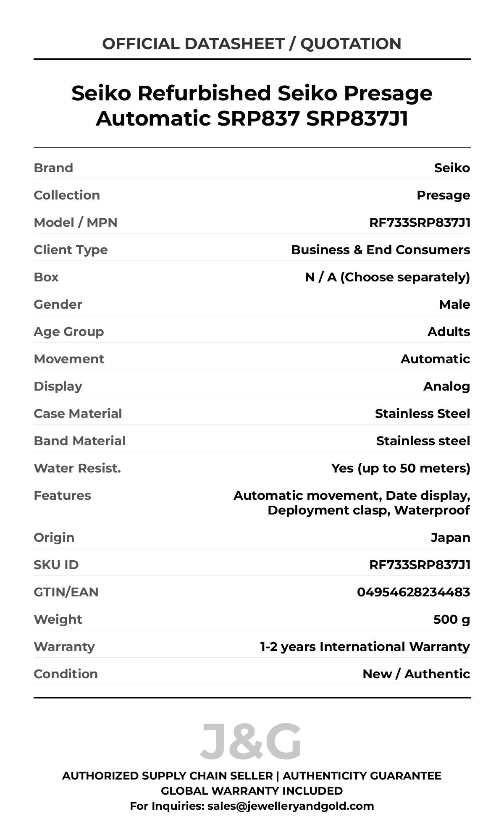The image size is (504, 840).
Task: Select the Brand value Seiko
Action: (x=452, y=168)
